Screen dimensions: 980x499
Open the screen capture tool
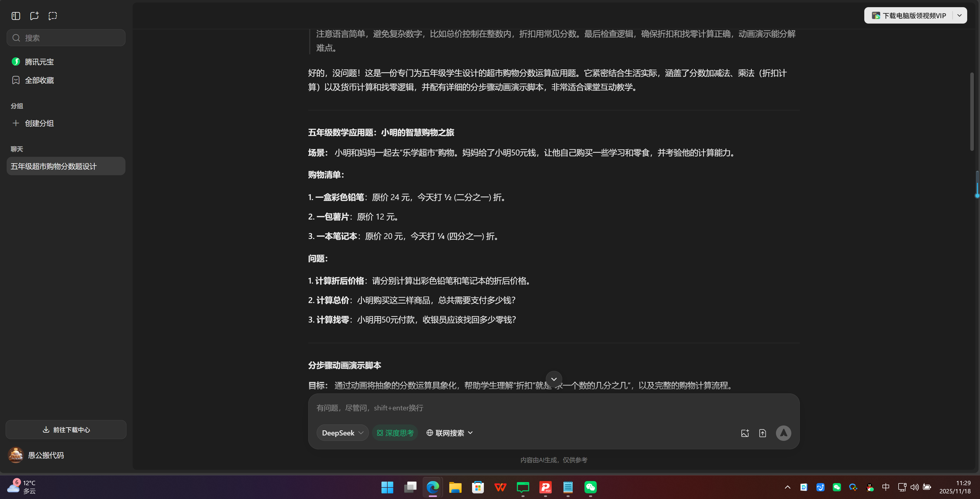(x=52, y=16)
